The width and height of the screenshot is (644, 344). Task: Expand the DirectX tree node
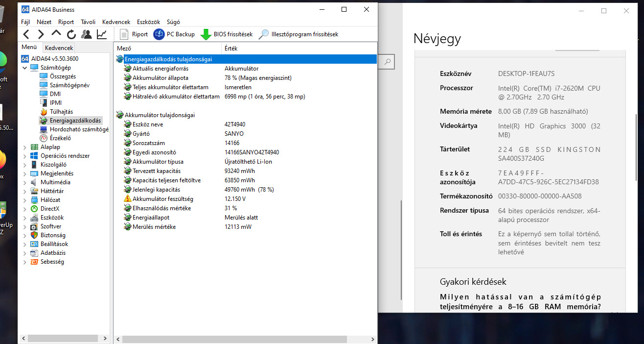coord(25,209)
